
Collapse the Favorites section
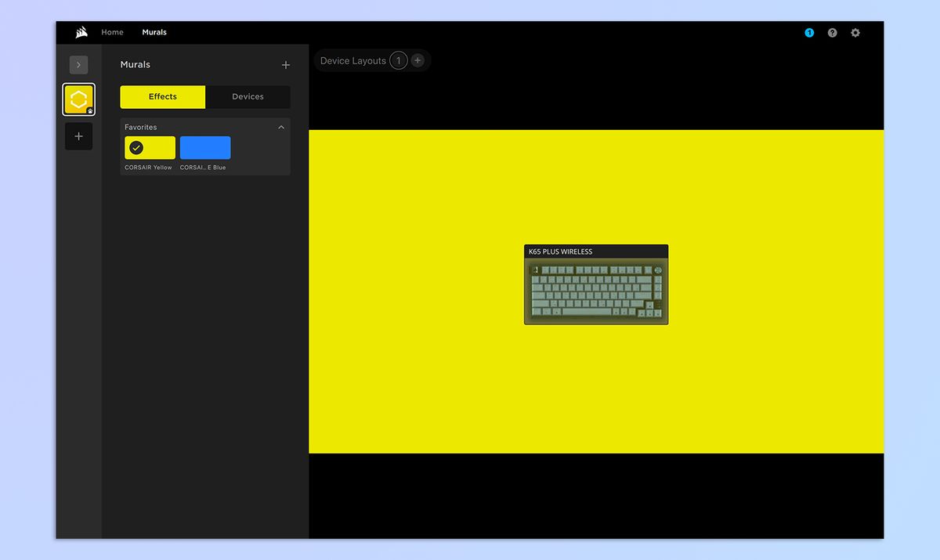point(281,127)
